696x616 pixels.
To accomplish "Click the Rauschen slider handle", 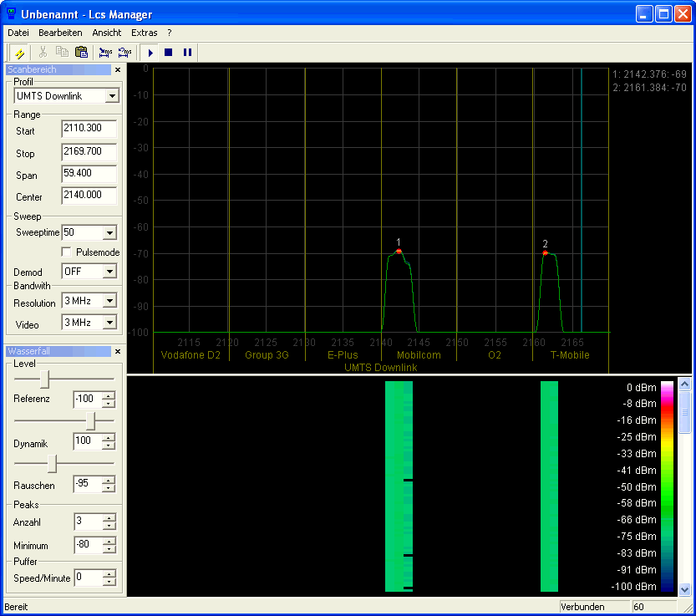I will pos(53,463).
